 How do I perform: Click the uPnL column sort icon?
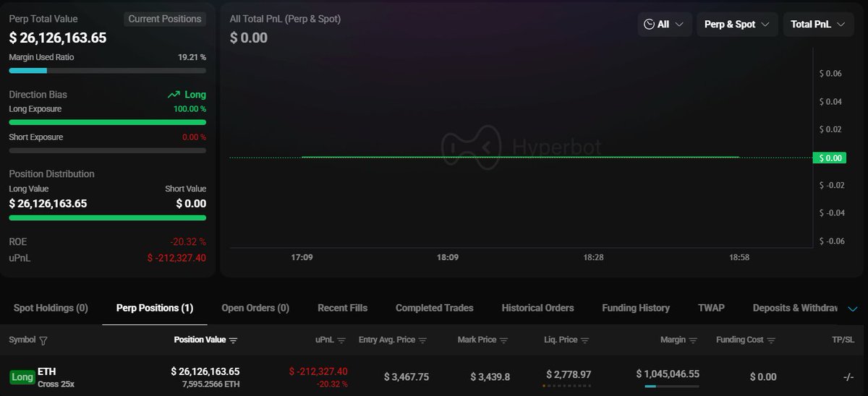341,340
